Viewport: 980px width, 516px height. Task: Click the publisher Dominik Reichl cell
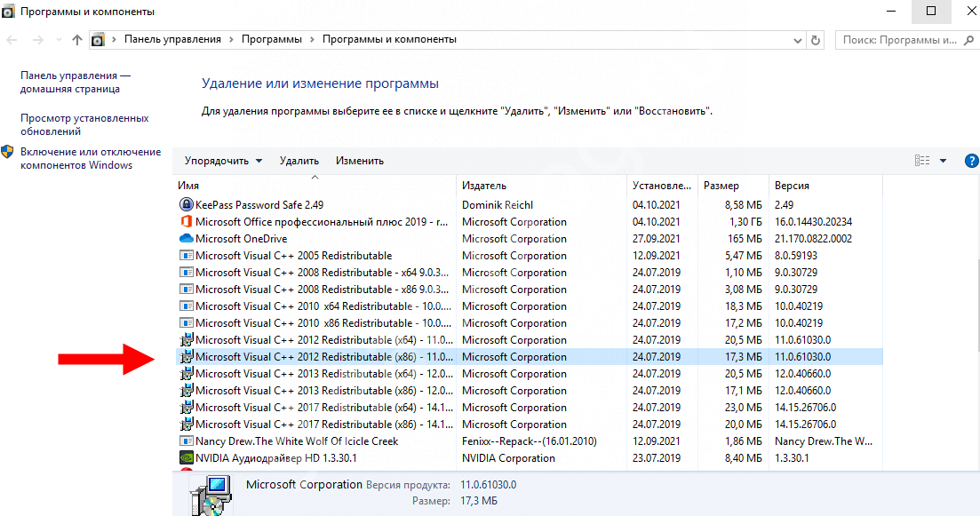click(x=498, y=204)
